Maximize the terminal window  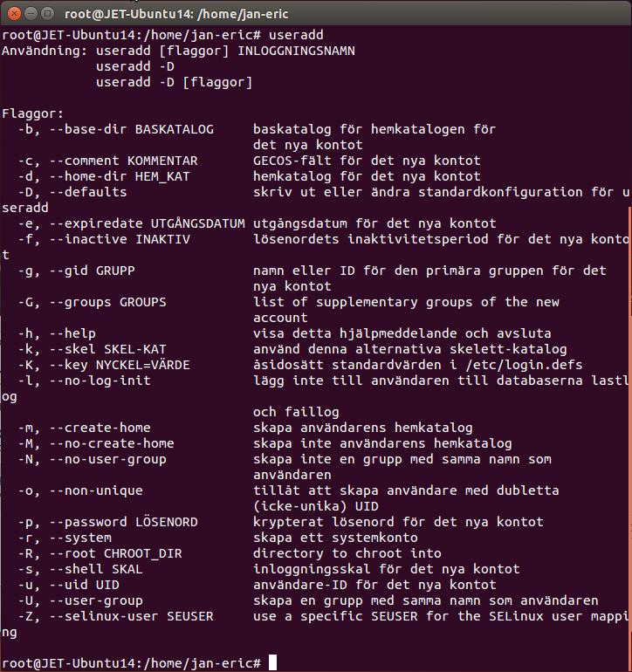(47, 14)
